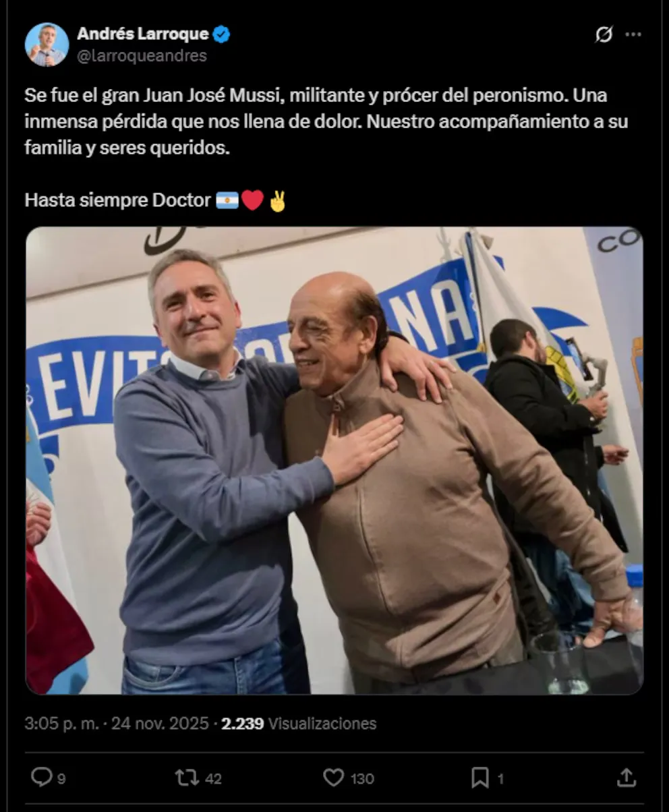The width and height of the screenshot is (669, 812).
Task: Open the attached photo of the two men
Action: click(334, 461)
